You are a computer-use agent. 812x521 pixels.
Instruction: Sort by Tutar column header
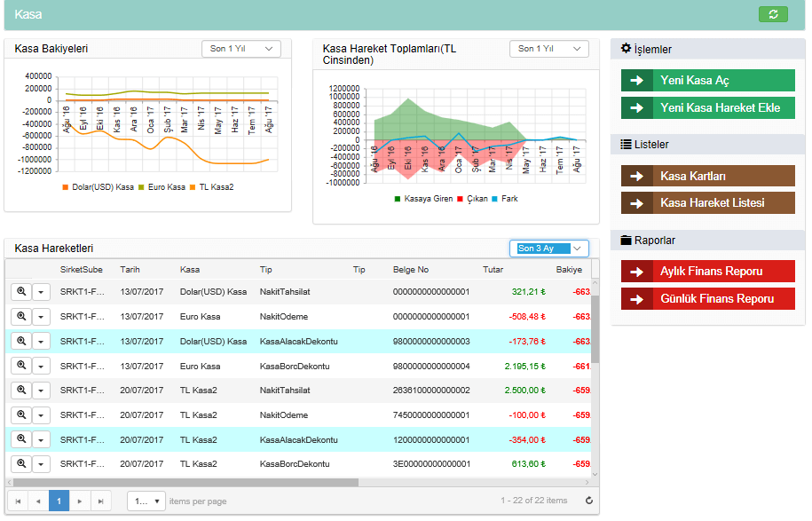(x=493, y=269)
